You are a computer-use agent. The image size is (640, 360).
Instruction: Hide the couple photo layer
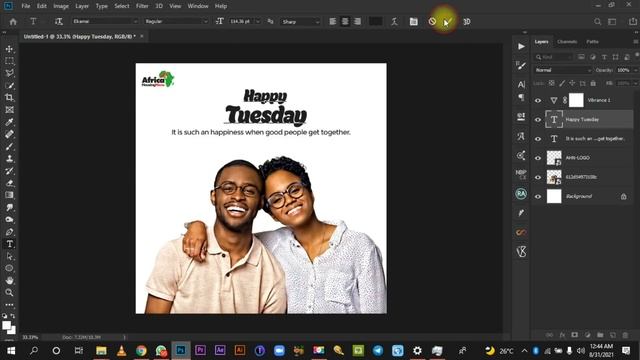pyautogui.click(x=538, y=177)
